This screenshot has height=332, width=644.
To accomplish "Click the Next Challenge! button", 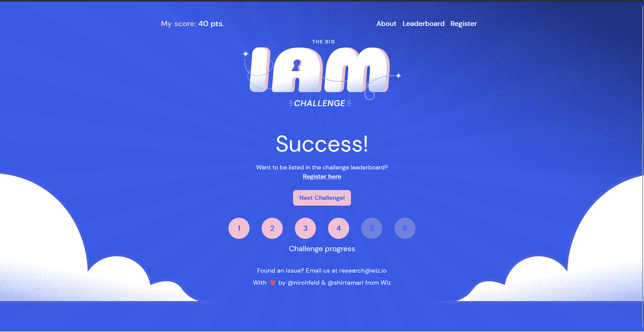I will point(322,198).
